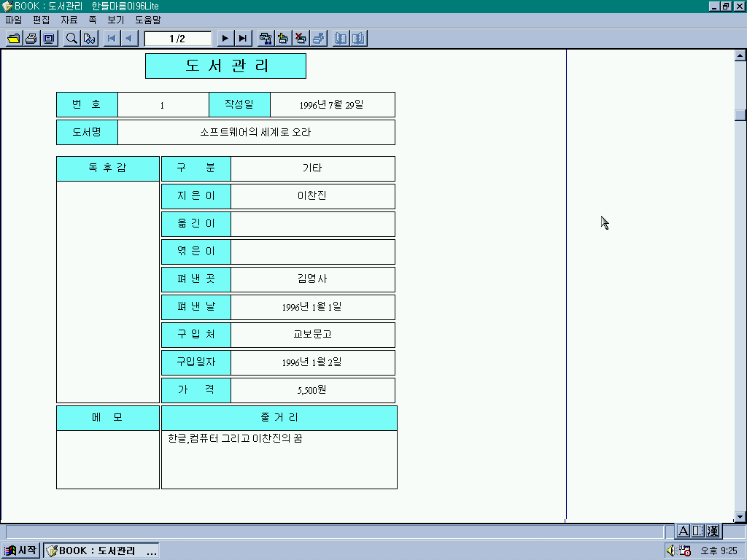Open the 편집 menu
The image size is (747, 560).
coord(42,20)
